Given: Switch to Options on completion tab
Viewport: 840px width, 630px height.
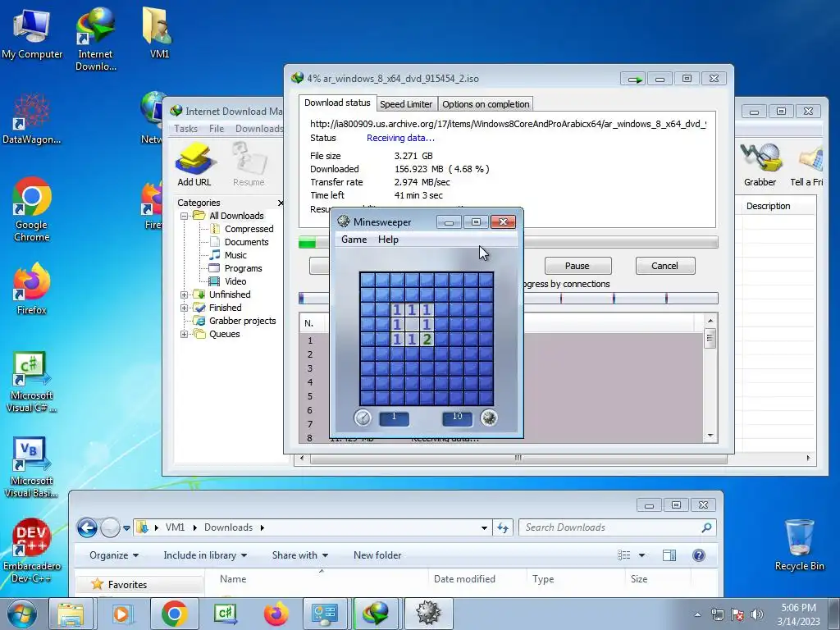Looking at the screenshot, I should pyautogui.click(x=486, y=104).
